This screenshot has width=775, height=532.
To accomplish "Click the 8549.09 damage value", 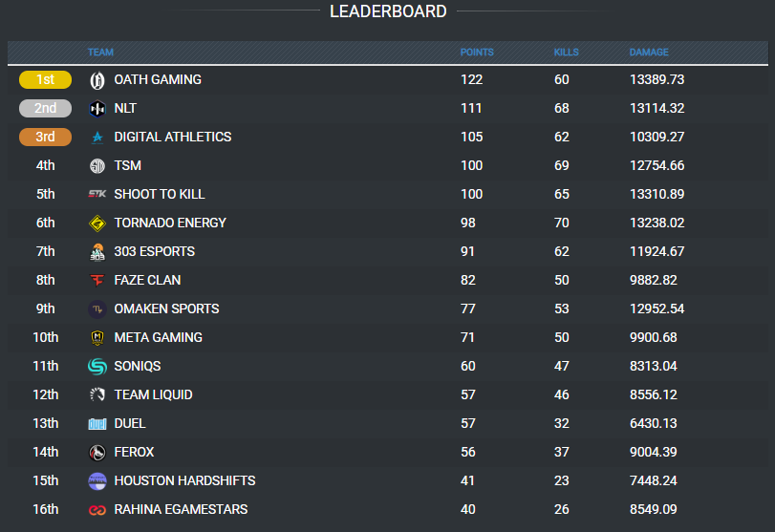I will click(x=654, y=509).
